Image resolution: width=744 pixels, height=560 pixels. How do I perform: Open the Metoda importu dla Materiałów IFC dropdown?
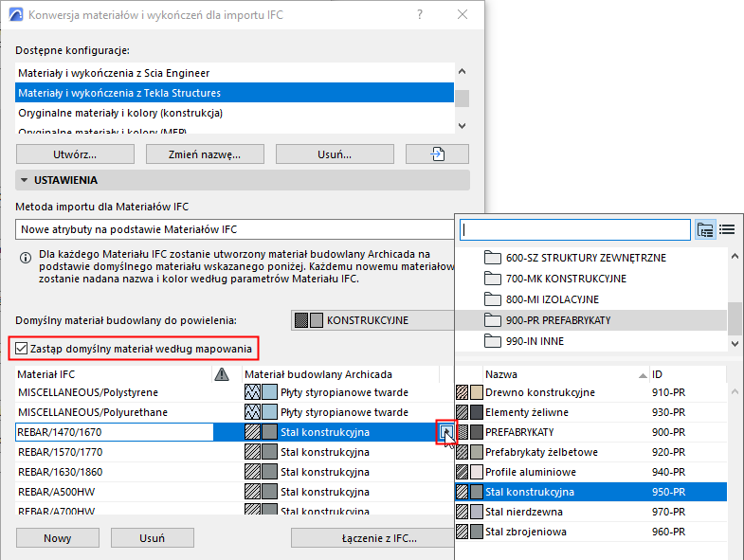coord(234,229)
